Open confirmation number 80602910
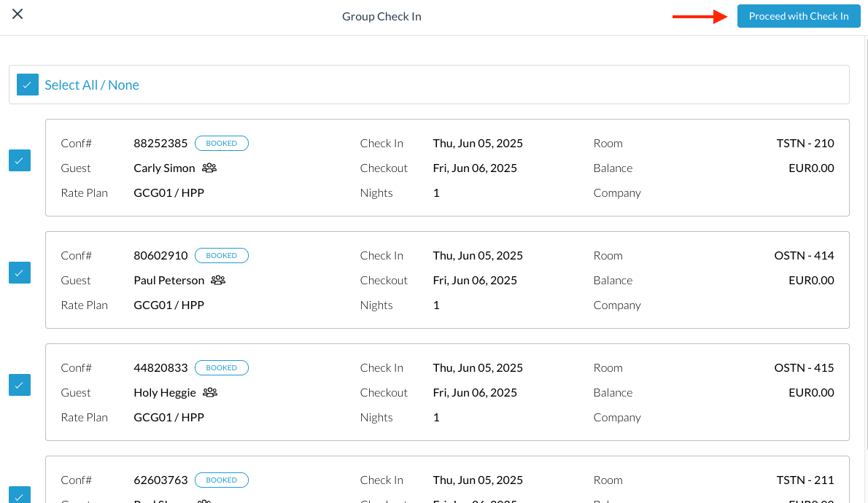The image size is (868, 503). tap(160, 255)
